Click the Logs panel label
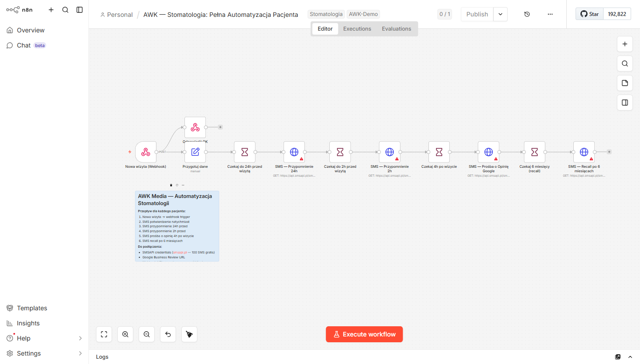Image resolution: width=640 pixels, height=364 pixels. click(102, 357)
